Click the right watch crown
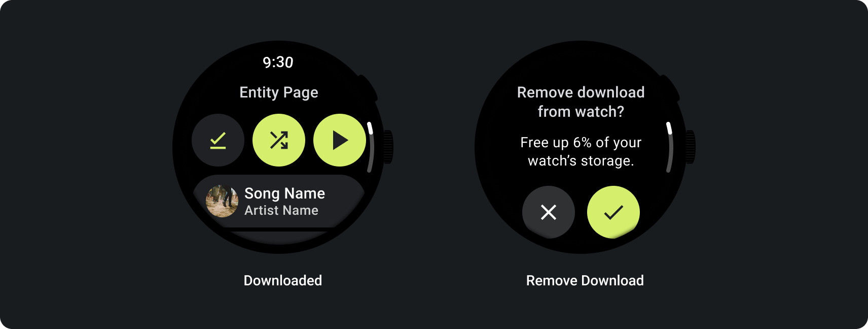 coord(691,147)
